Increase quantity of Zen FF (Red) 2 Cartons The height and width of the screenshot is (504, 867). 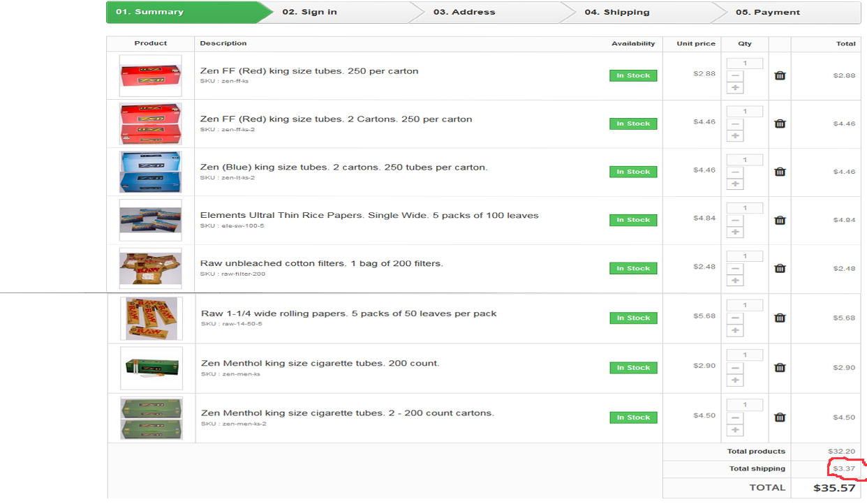(735, 136)
